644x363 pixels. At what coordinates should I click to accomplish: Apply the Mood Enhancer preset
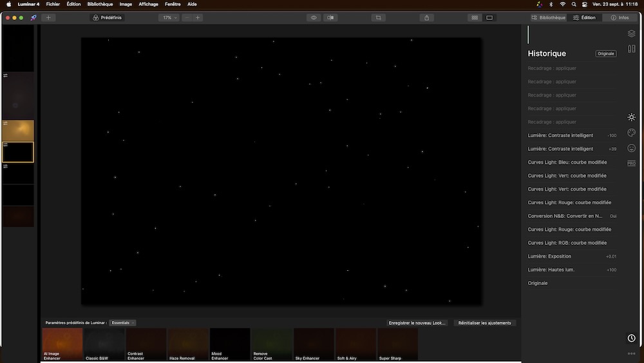click(x=230, y=344)
